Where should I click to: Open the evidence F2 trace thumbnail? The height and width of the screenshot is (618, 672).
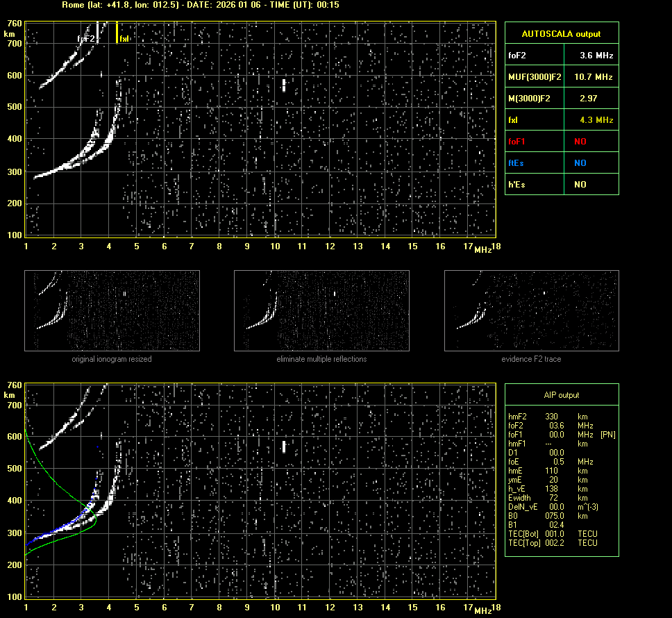coord(531,310)
